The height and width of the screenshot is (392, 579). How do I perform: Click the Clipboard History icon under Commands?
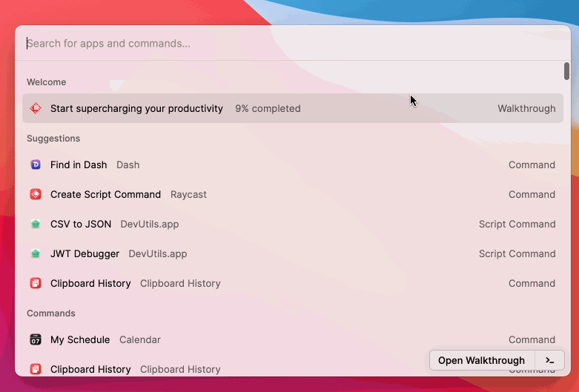click(x=36, y=369)
